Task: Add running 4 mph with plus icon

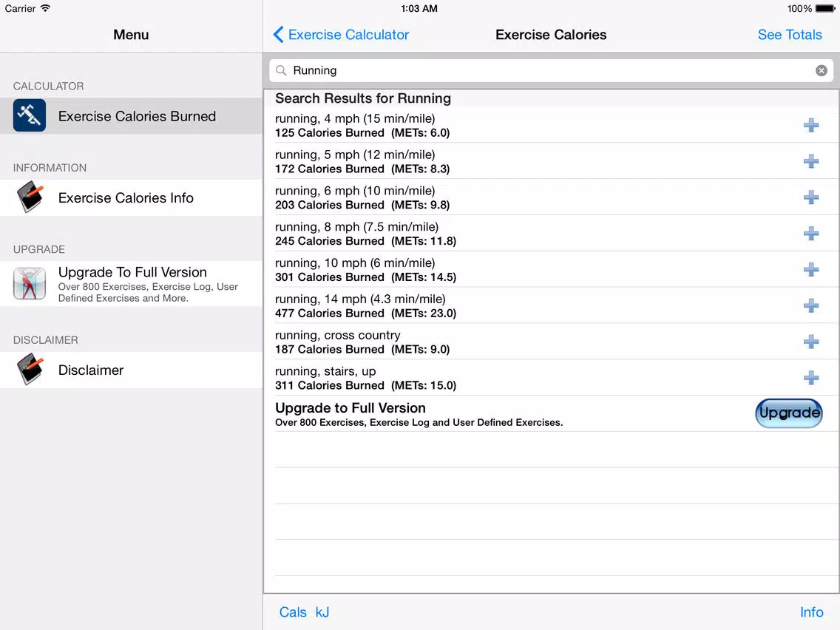Action: pyautogui.click(x=810, y=126)
